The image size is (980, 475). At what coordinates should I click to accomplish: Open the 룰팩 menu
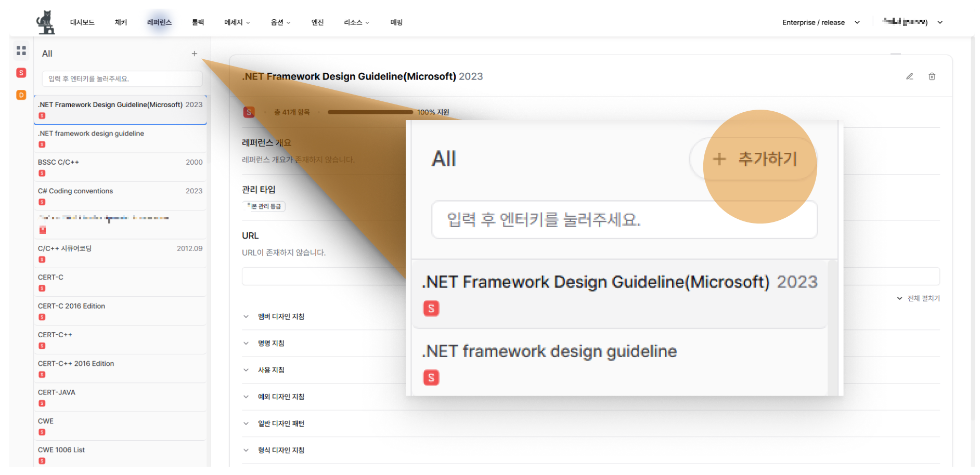tap(198, 22)
